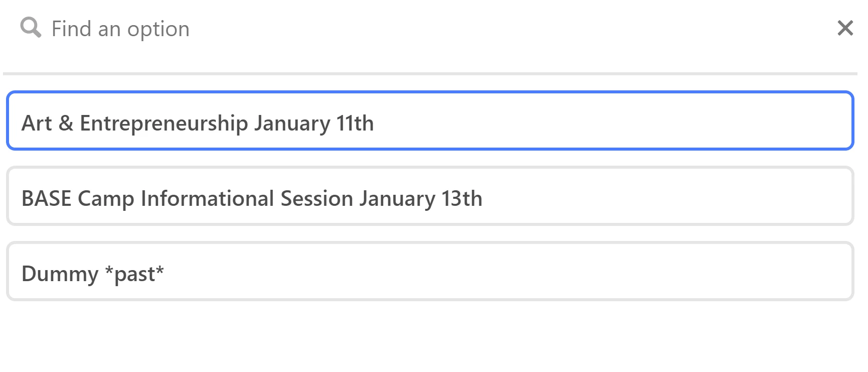Image resolution: width=868 pixels, height=372 pixels.
Task: Click the Dummy list entry
Action: pos(430,271)
